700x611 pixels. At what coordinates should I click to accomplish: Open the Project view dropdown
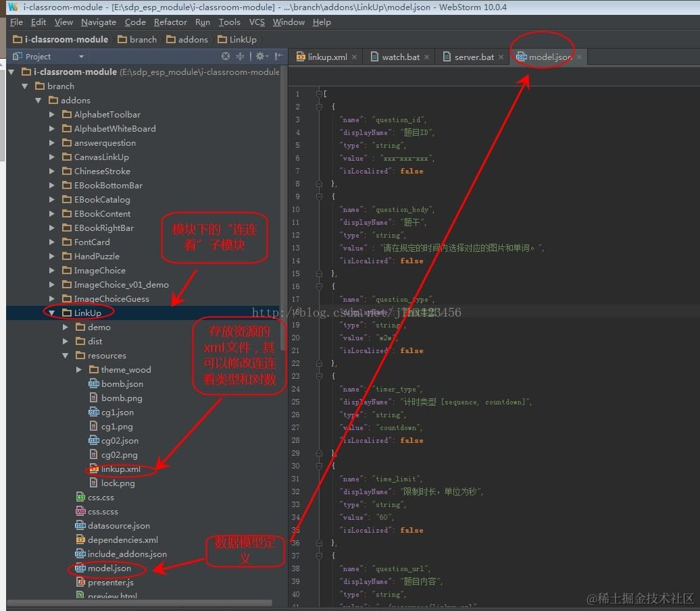tap(81, 57)
